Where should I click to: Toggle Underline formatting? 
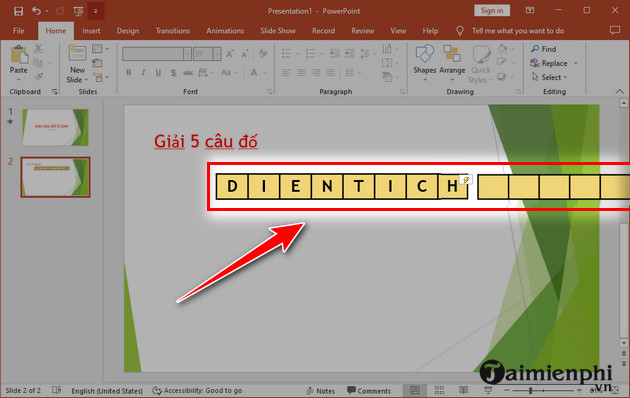tap(158, 73)
